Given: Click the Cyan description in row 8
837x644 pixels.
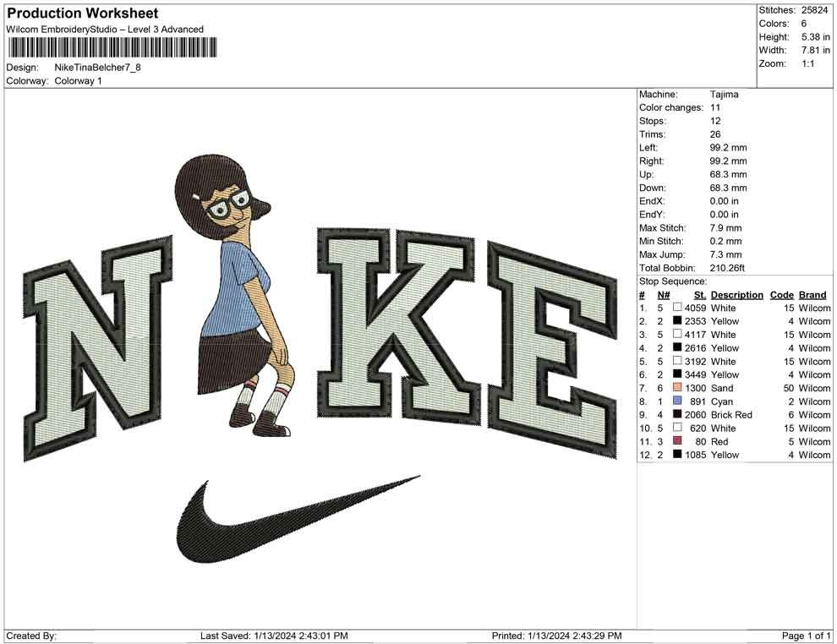Looking at the screenshot, I should pos(722,401).
